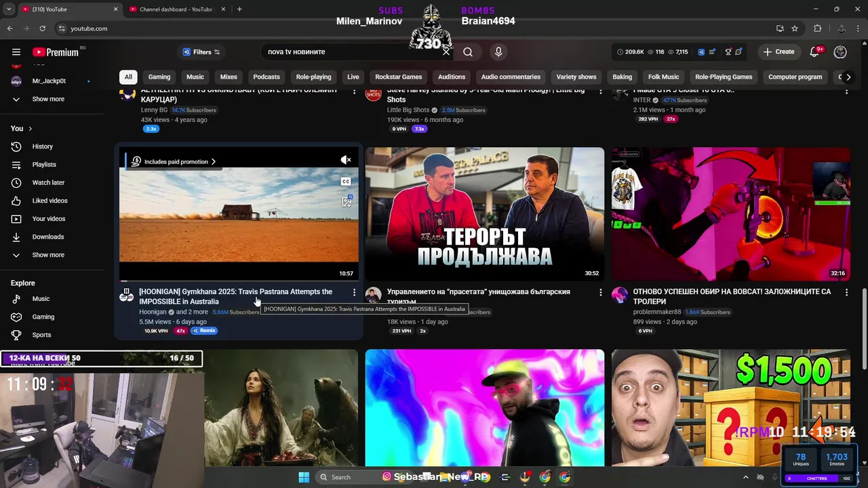Click the Windows taskbar Search box
Viewport: 868px width, 488px height.
click(x=346, y=477)
